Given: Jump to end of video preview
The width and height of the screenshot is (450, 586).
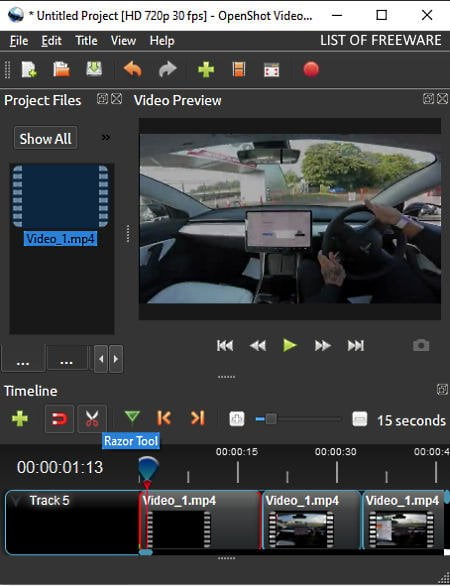Looking at the screenshot, I should click(x=355, y=346).
